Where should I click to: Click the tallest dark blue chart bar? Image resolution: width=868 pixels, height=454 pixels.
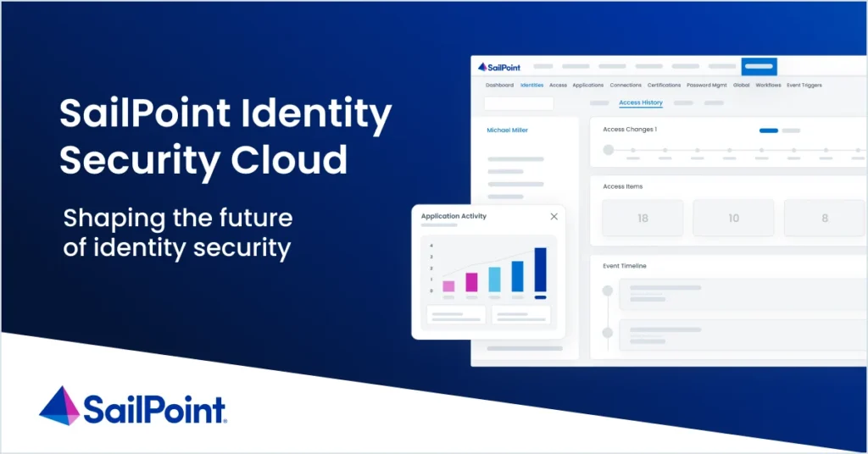(x=540, y=270)
